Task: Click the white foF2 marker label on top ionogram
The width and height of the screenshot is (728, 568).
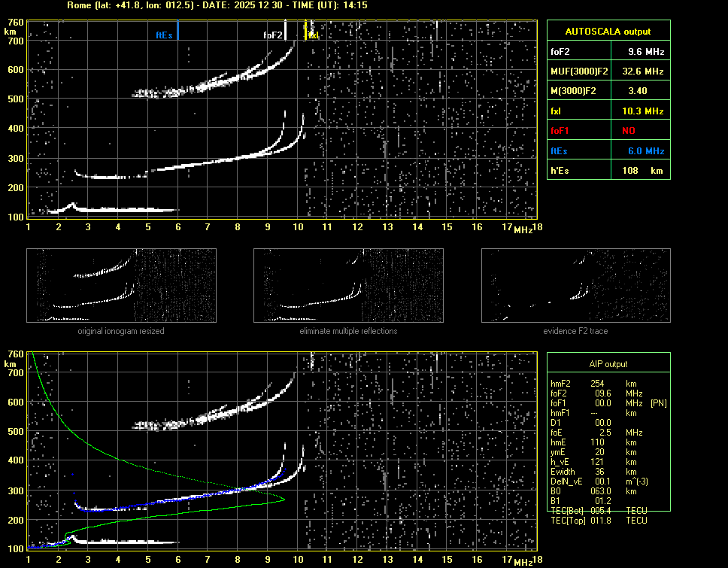Action: click(x=273, y=35)
